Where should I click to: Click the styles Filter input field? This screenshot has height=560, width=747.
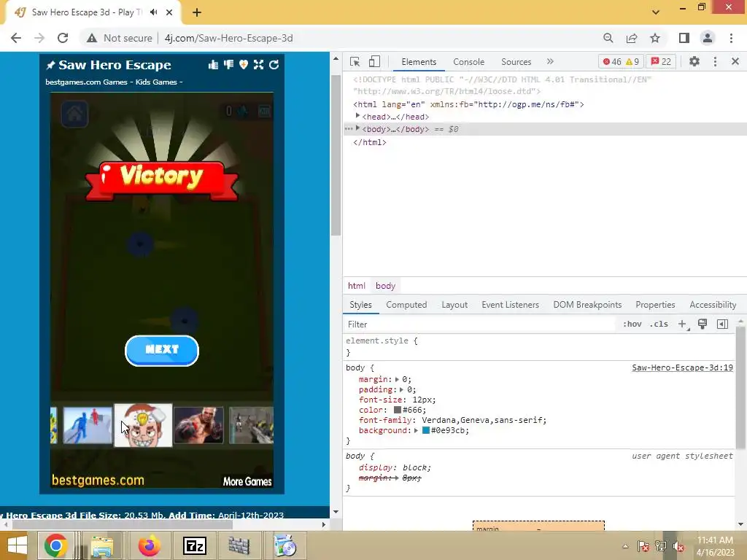[x=480, y=324]
